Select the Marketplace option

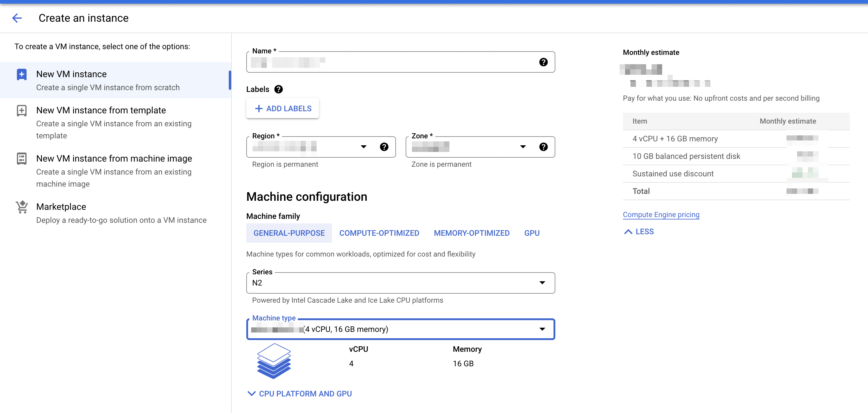(x=115, y=213)
